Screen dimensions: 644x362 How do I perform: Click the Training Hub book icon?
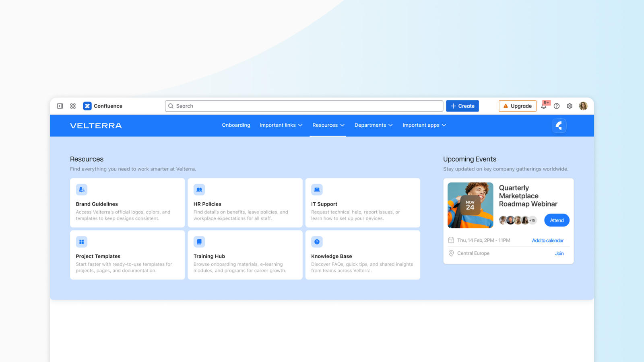click(199, 242)
